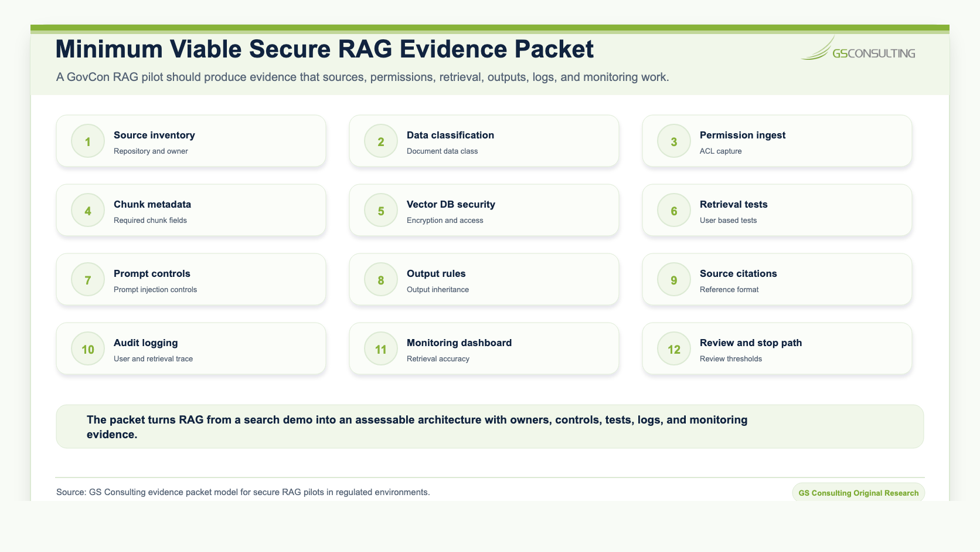980x552 pixels.
Task: Click the GovCon RAG pilot subtitle sentence
Action: (362, 77)
